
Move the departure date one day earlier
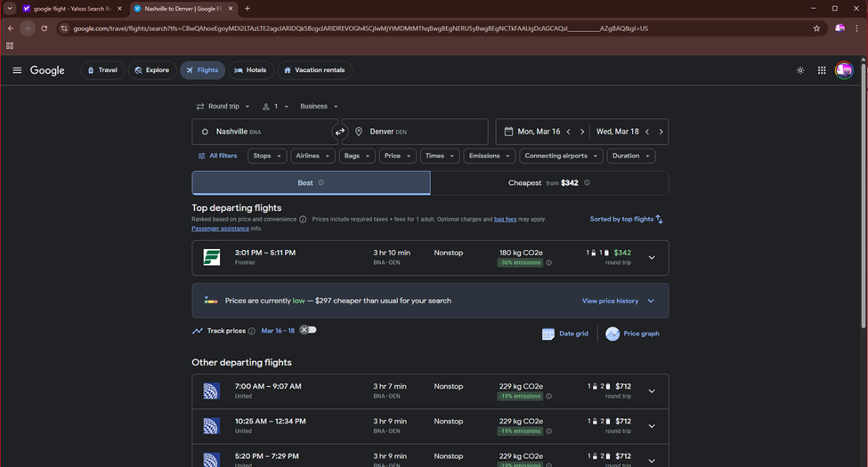pyautogui.click(x=569, y=132)
